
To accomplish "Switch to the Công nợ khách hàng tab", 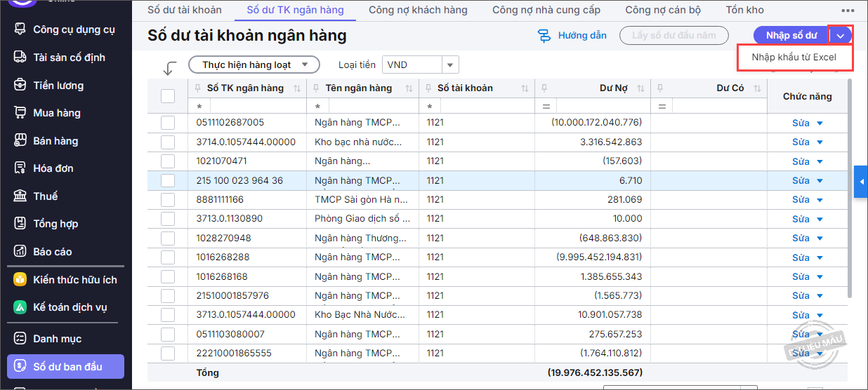I will pyautogui.click(x=418, y=11).
